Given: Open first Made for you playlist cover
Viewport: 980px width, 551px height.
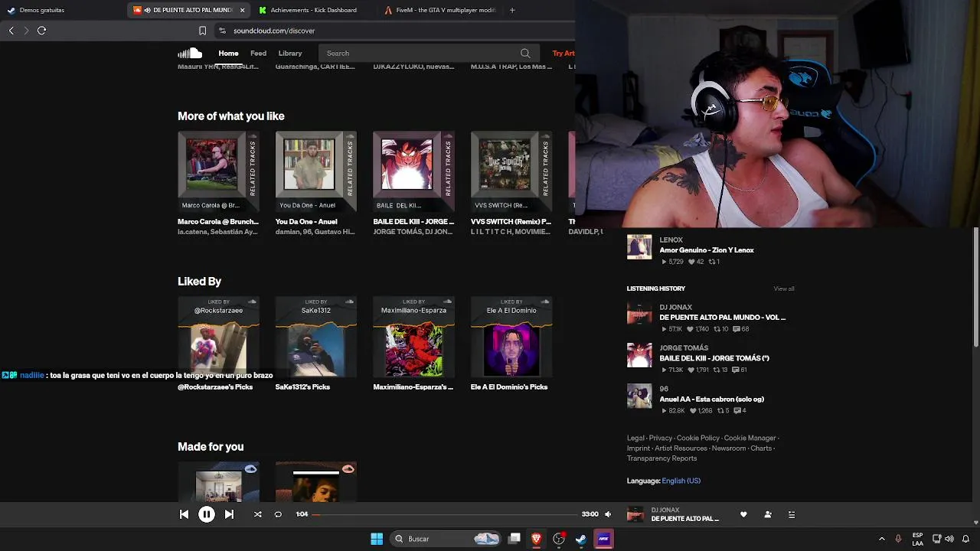Looking at the screenshot, I should pos(218,482).
